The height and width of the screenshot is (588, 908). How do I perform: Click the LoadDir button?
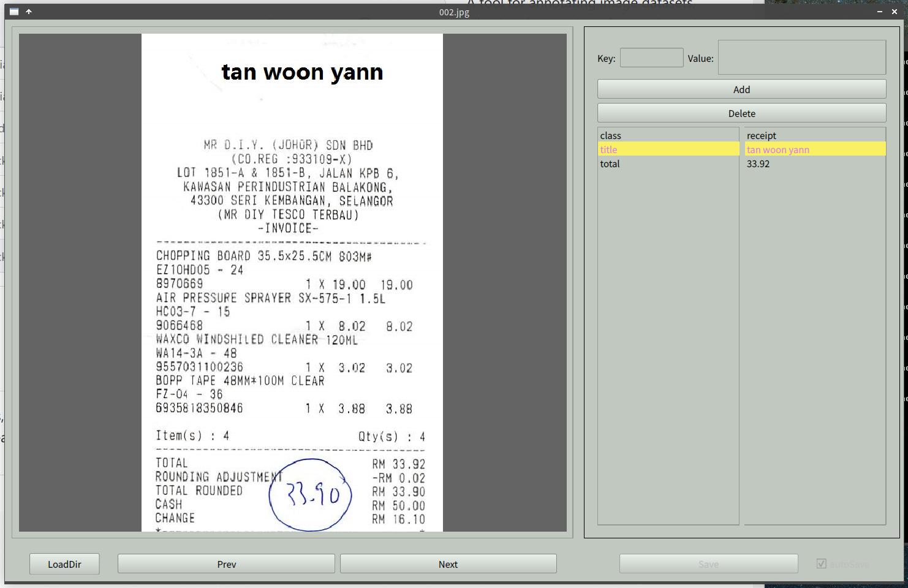[64, 564]
